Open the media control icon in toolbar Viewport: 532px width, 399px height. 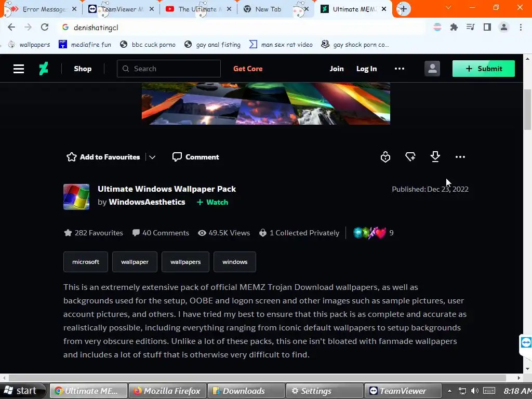471,27
